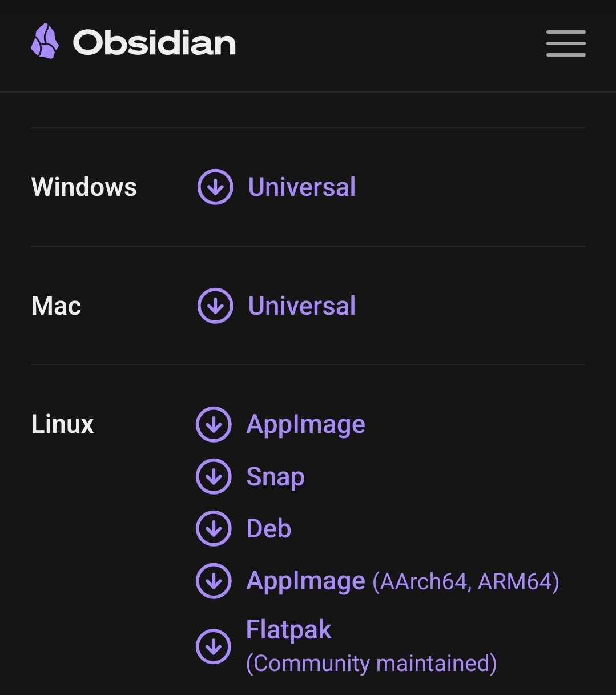Select the Linux AppImage text link
This screenshot has height=695, width=616.
tap(306, 425)
